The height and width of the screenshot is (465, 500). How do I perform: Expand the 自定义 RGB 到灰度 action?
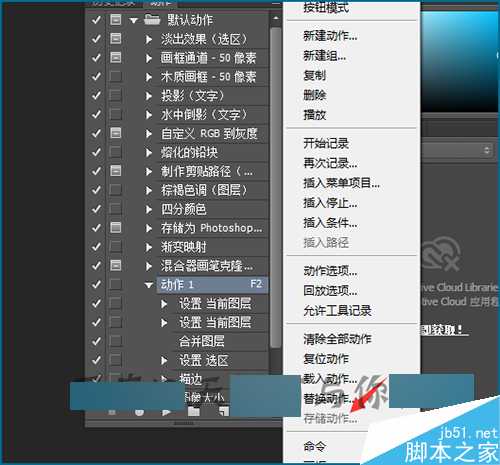[149, 134]
